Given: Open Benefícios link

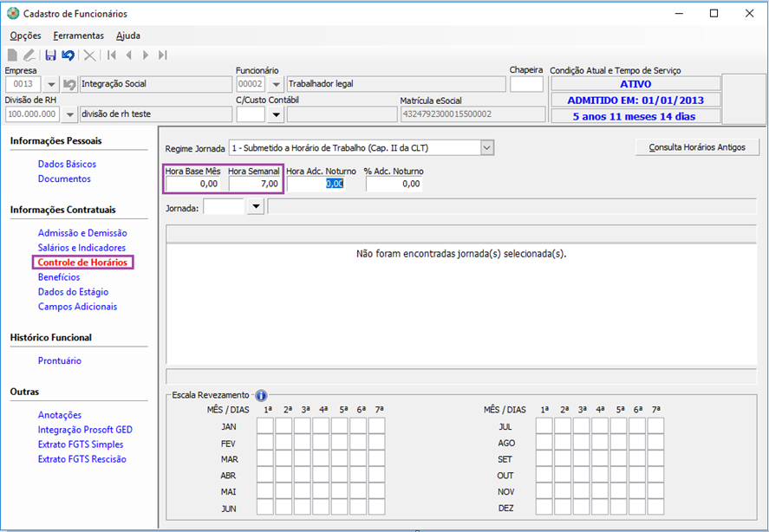Looking at the screenshot, I should coord(59,277).
